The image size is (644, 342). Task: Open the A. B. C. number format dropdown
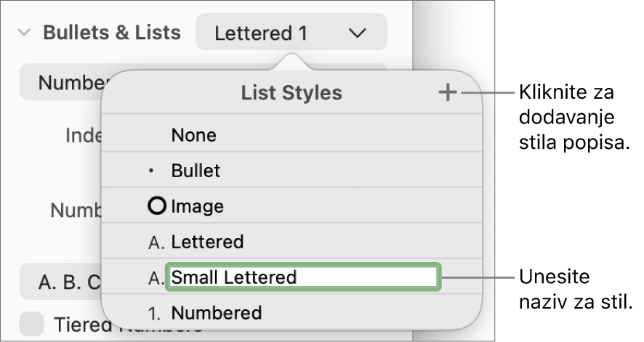[x=60, y=282]
